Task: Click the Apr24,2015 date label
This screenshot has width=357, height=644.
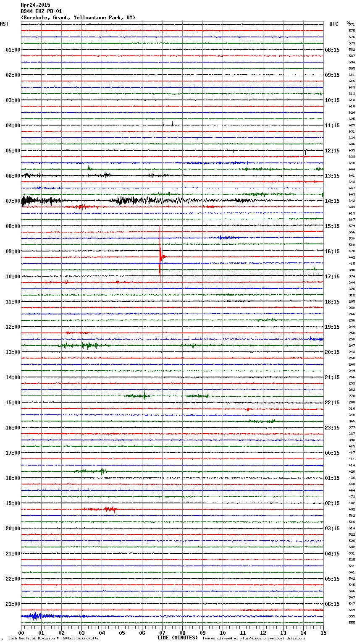Action: (35, 5)
